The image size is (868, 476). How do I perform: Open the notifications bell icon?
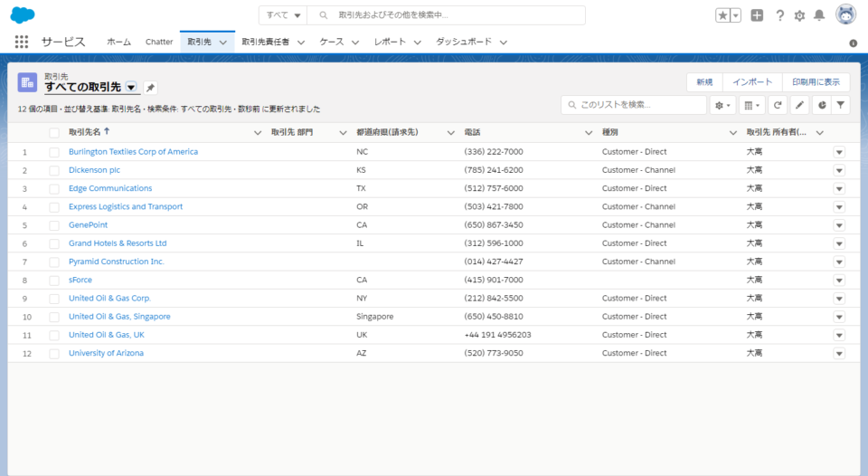pos(819,15)
